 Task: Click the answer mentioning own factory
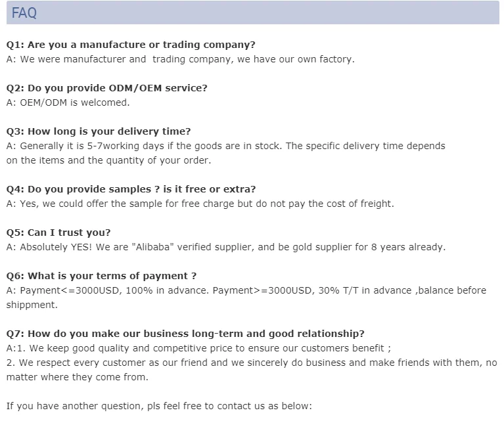(x=180, y=59)
